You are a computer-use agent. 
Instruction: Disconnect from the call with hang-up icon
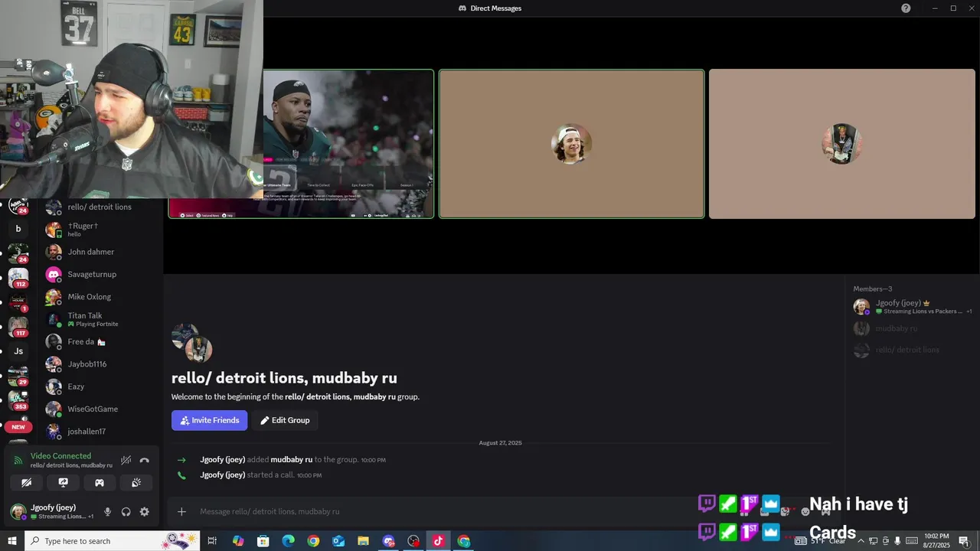pos(145,461)
